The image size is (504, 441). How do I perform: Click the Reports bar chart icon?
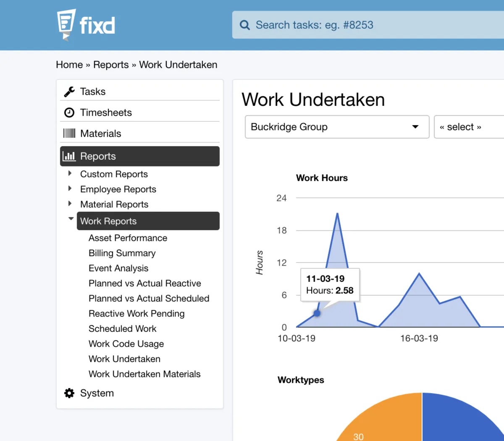tap(69, 156)
